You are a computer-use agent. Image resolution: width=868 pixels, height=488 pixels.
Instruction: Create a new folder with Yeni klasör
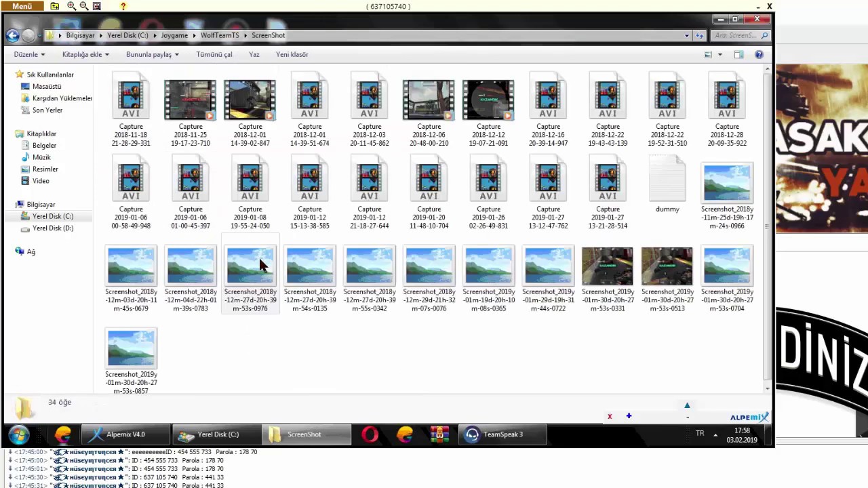[292, 54]
